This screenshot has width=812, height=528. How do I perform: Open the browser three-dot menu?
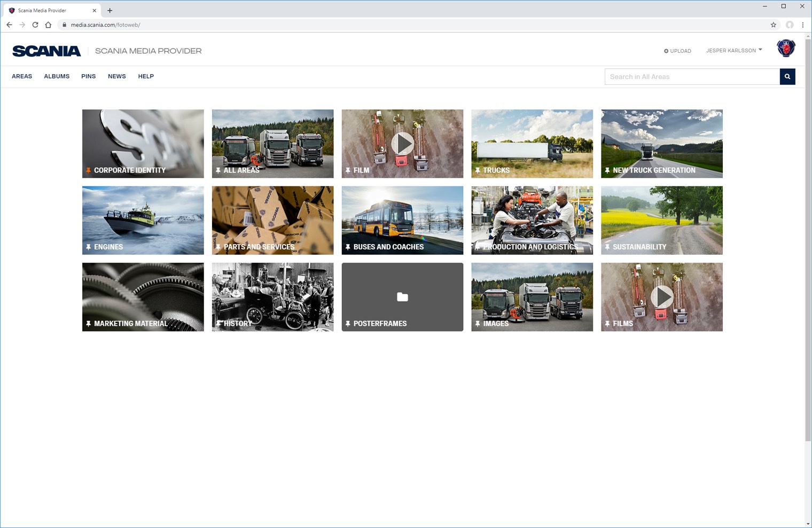[802, 25]
